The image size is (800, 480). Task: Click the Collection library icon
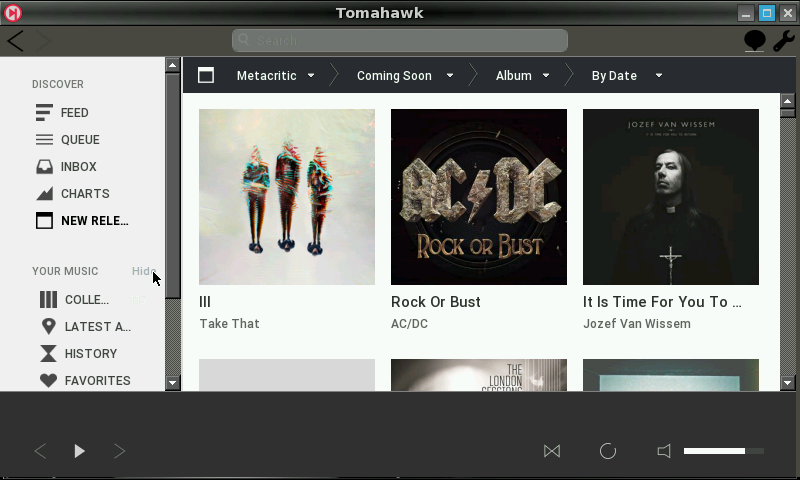[x=48, y=299]
